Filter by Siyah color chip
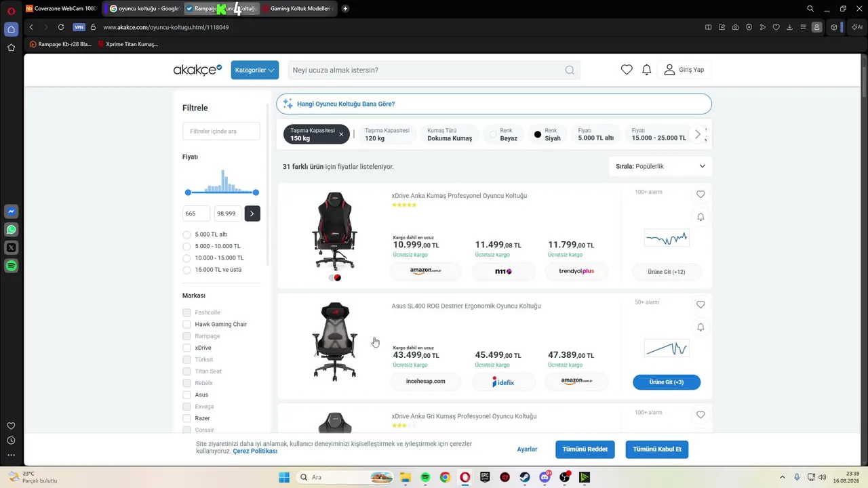Screen dimensions: 868x488 [x=547, y=134]
